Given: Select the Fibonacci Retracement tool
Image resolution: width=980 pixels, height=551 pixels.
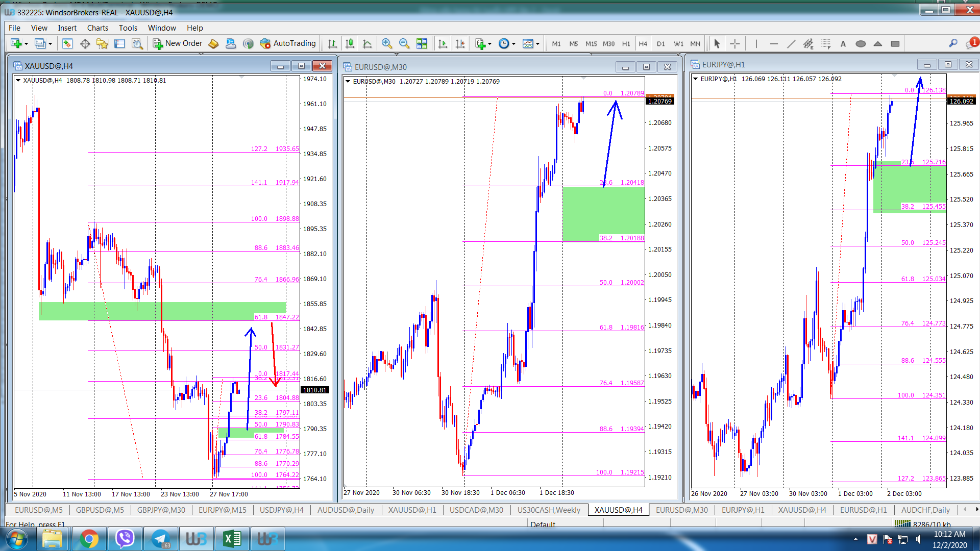Looking at the screenshot, I should coord(826,44).
